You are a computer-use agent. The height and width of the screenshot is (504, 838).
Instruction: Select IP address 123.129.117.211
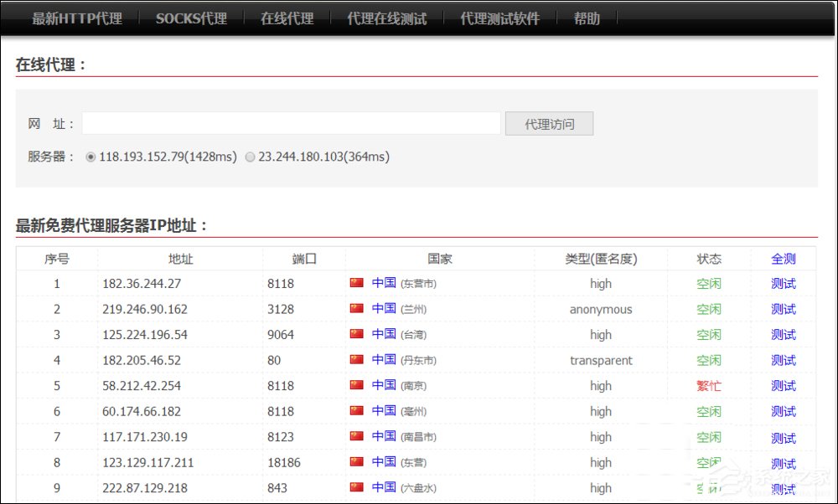coord(148,463)
